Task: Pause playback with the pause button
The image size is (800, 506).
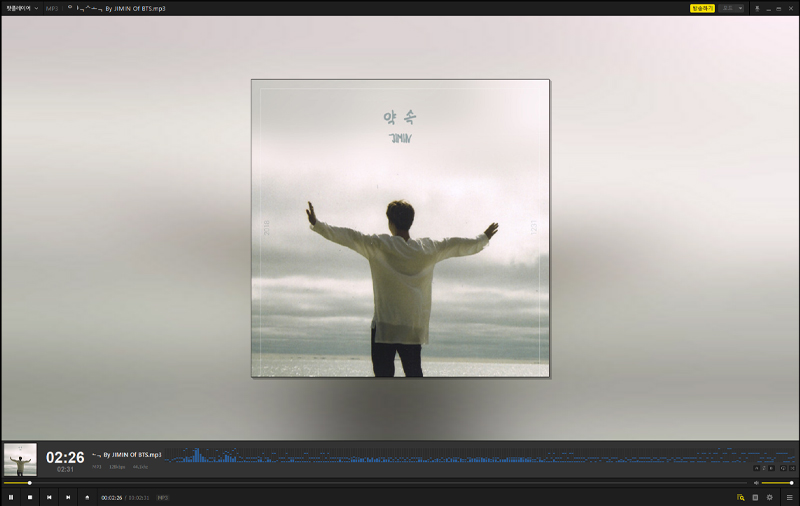Action: point(11,497)
